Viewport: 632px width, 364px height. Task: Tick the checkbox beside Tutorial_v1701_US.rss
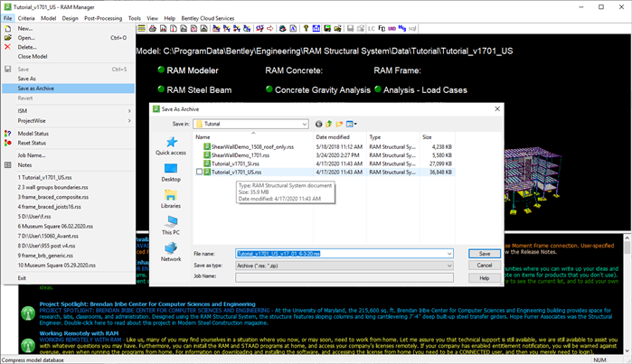point(200,171)
